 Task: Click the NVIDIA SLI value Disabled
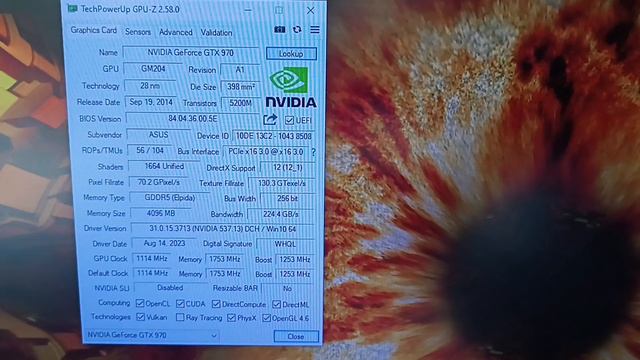point(170,288)
